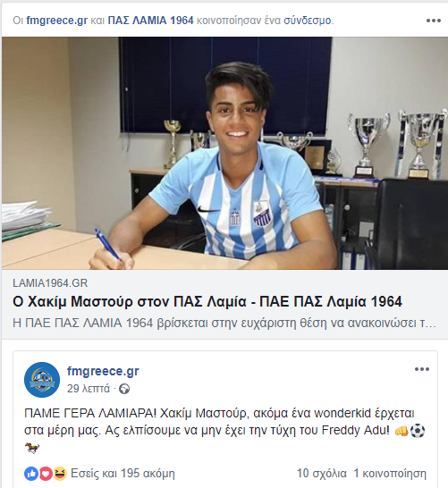Click the σύνδεσμο link in header
Screen dimensions: 448x488
click(307, 21)
